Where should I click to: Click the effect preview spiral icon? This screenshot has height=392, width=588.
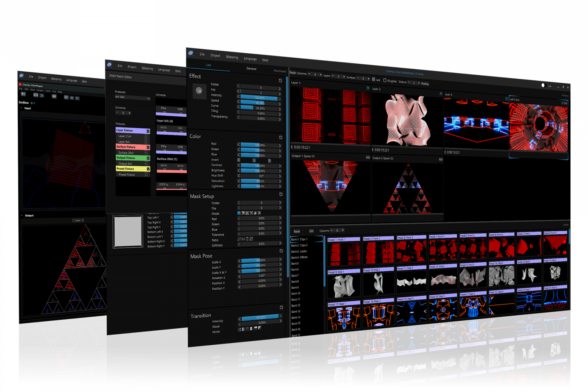[199, 91]
